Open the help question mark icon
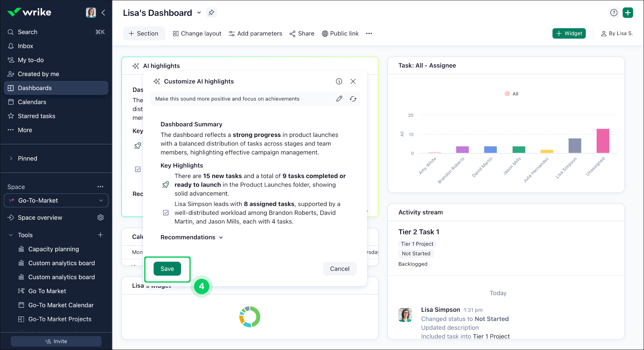The height and width of the screenshot is (350, 644). click(614, 13)
